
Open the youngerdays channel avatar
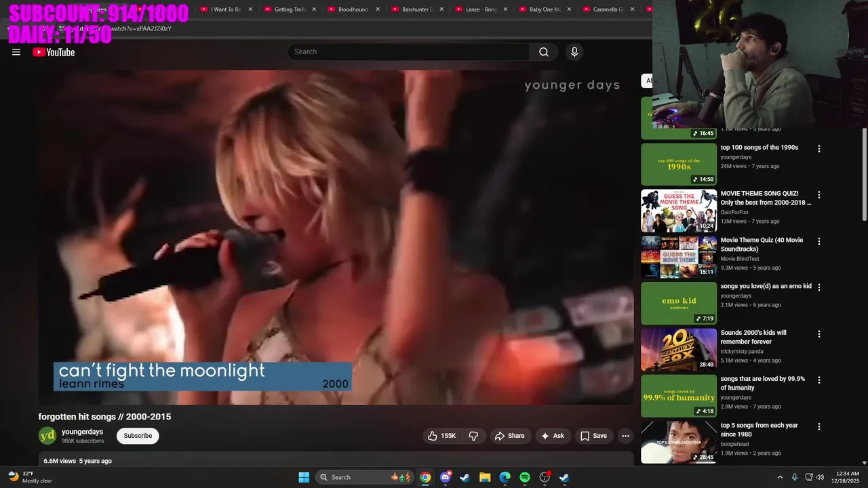pos(47,436)
